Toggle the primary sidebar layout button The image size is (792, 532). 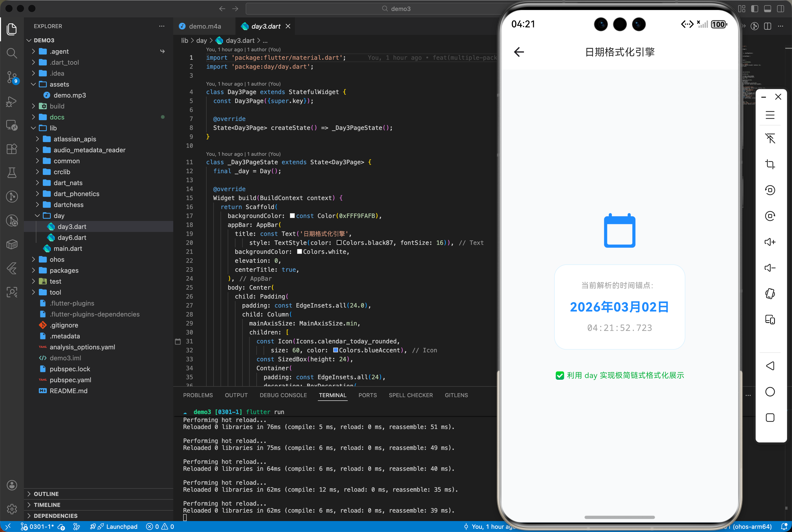click(754, 9)
